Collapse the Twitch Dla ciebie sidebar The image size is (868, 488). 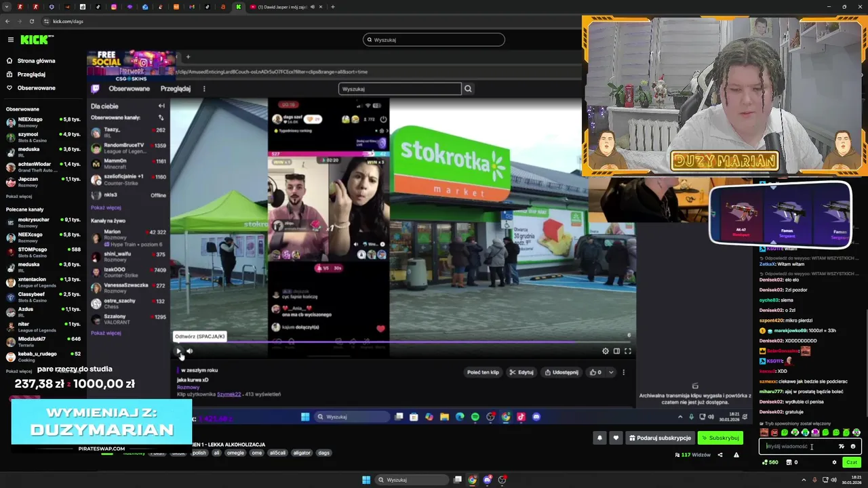161,106
